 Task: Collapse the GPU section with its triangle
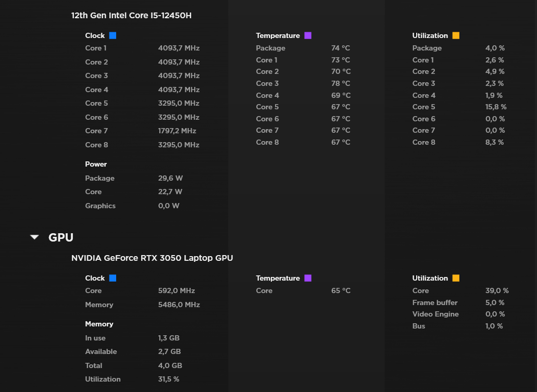(35, 237)
